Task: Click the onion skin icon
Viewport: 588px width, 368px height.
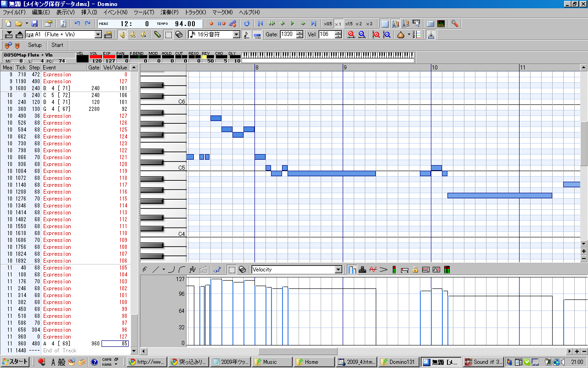Action: click(x=401, y=34)
